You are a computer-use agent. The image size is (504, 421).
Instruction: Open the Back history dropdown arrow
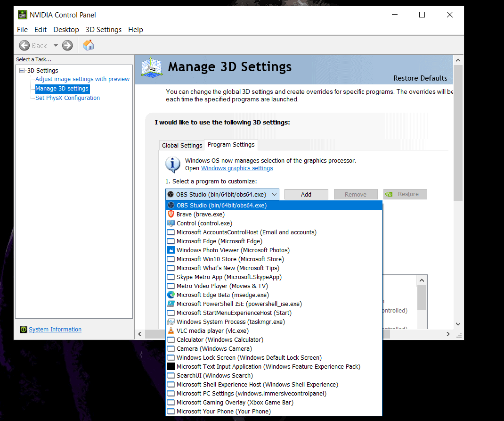56,45
